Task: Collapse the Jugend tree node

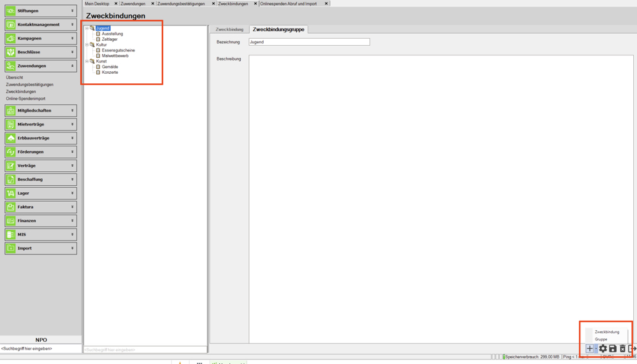Action: click(x=87, y=28)
